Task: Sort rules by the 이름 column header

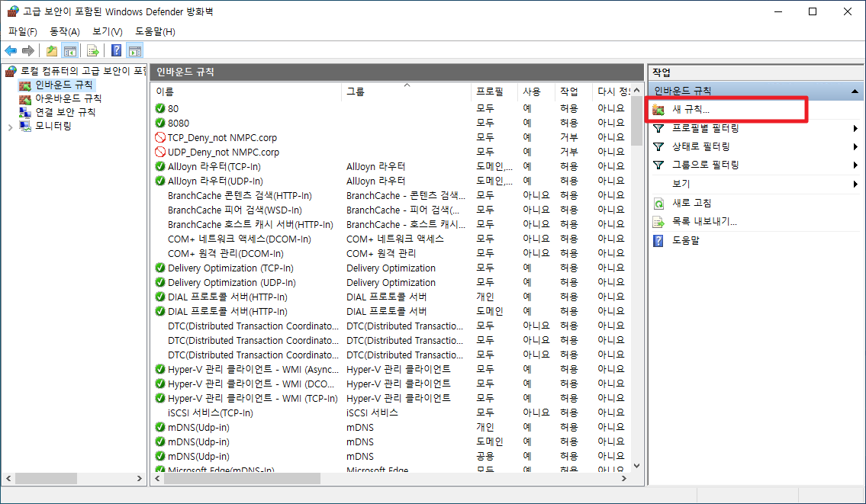Action: pyautogui.click(x=246, y=91)
